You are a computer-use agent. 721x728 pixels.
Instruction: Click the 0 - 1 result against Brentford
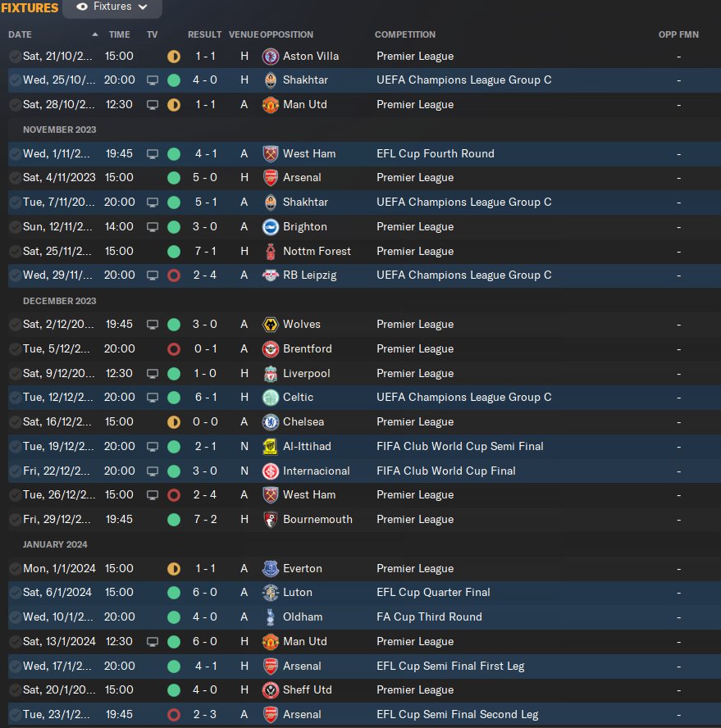(x=205, y=348)
